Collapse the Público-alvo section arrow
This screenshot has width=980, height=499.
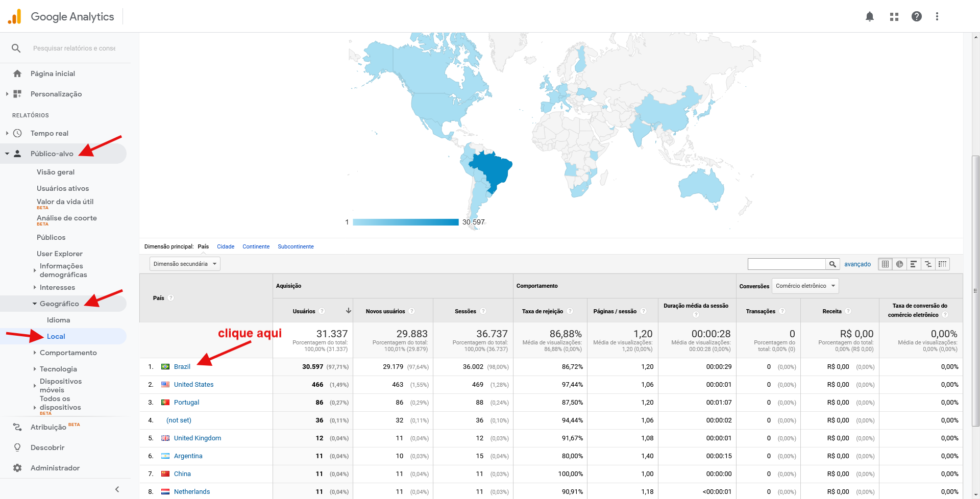(x=7, y=154)
